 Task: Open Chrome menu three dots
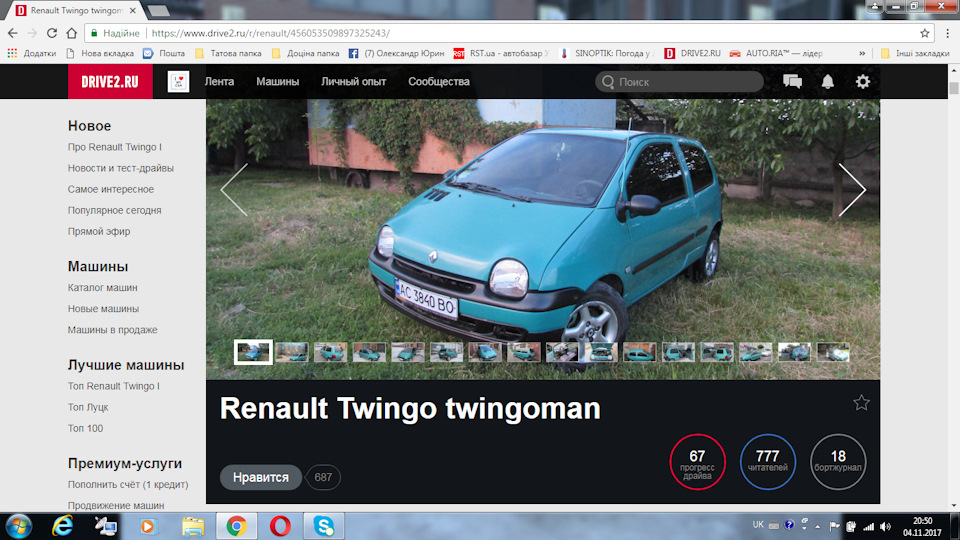(948, 33)
